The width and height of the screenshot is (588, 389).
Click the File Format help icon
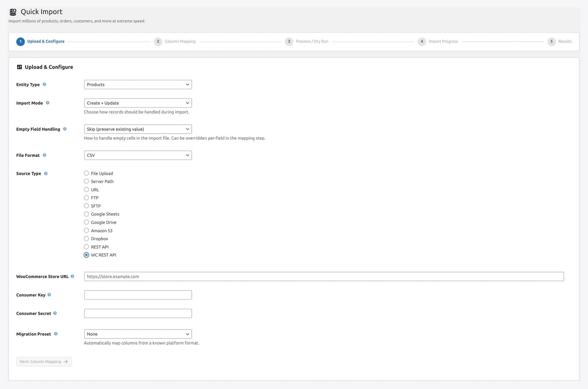44,155
